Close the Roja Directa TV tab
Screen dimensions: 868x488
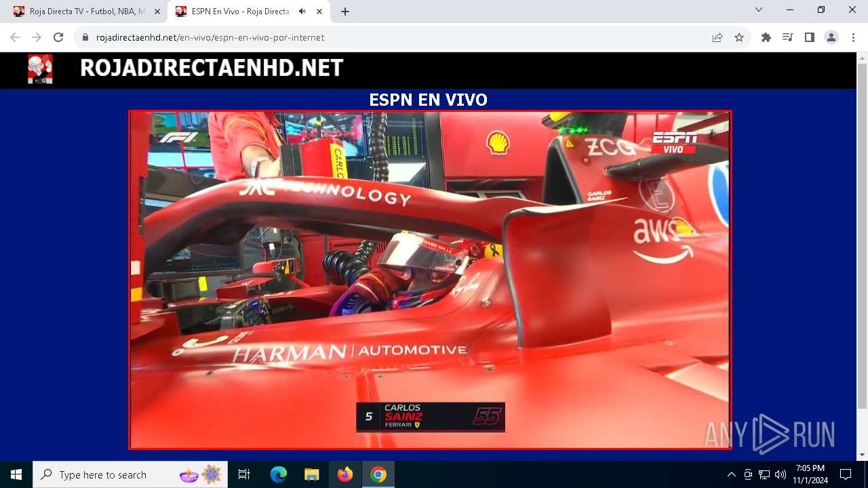click(x=157, y=12)
